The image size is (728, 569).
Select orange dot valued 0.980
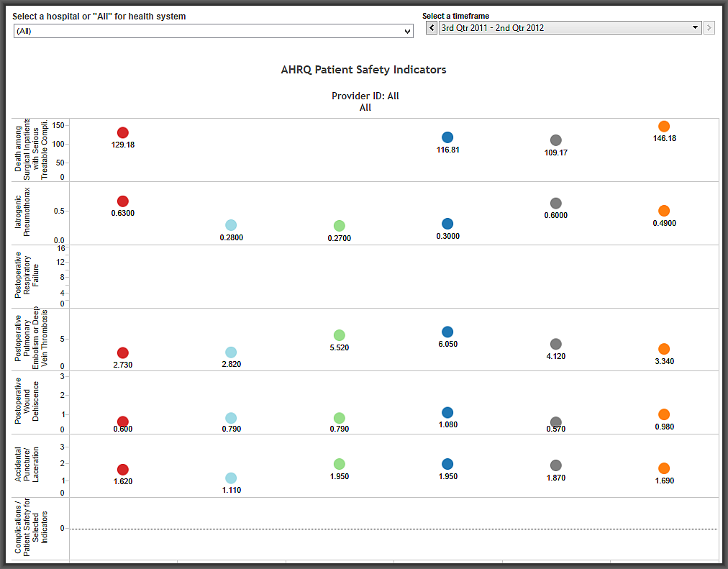(x=664, y=414)
